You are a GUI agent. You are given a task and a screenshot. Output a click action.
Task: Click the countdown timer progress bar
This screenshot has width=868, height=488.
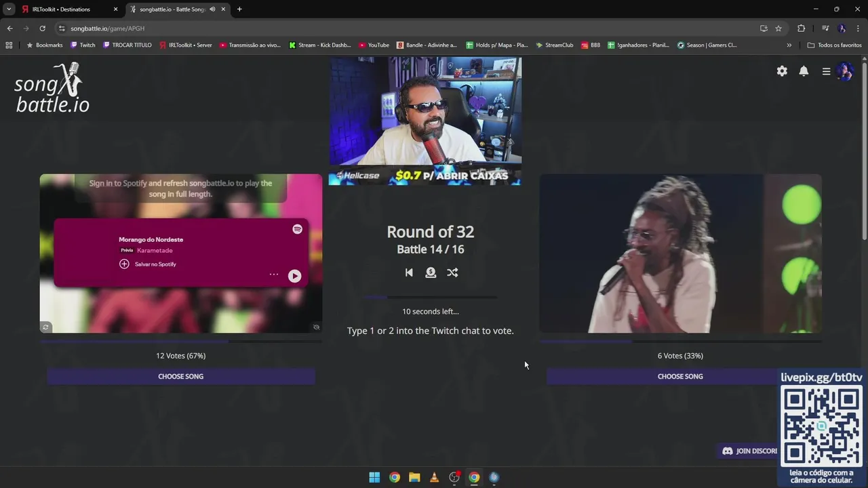tap(431, 297)
